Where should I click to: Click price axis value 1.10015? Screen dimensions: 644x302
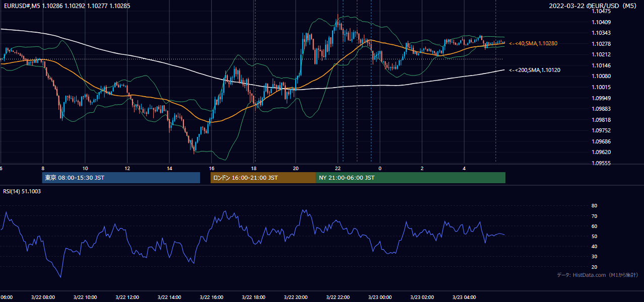pyautogui.click(x=601, y=88)
